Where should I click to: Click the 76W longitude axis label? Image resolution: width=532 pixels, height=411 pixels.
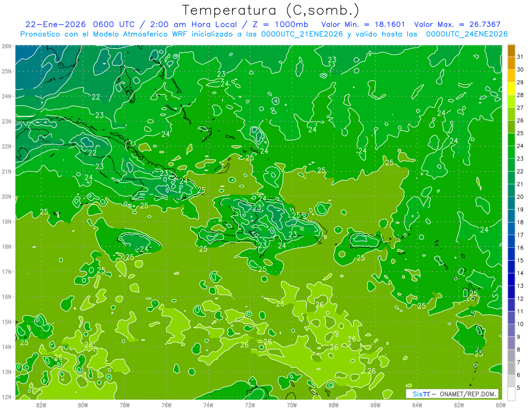[x=167, y=405]
